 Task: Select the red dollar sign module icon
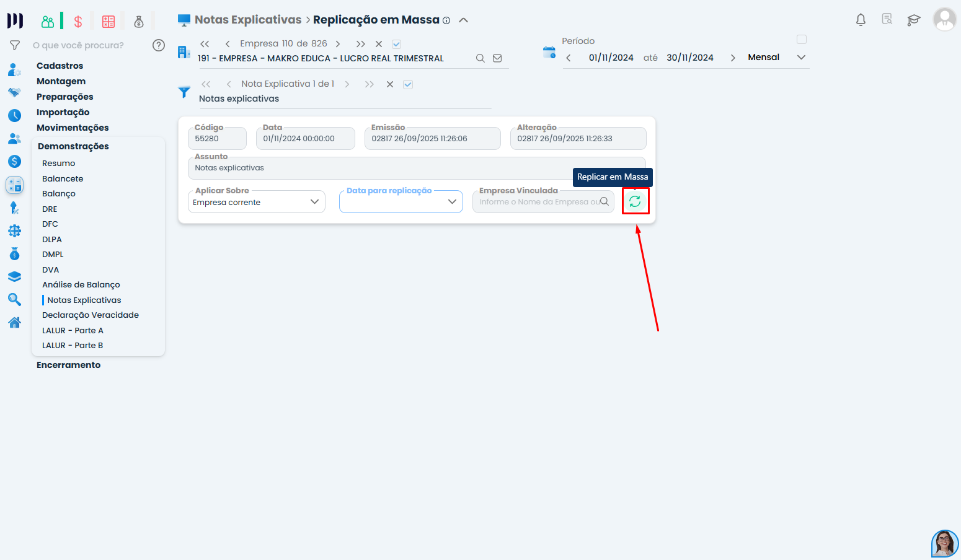click(x=78, y=22)
